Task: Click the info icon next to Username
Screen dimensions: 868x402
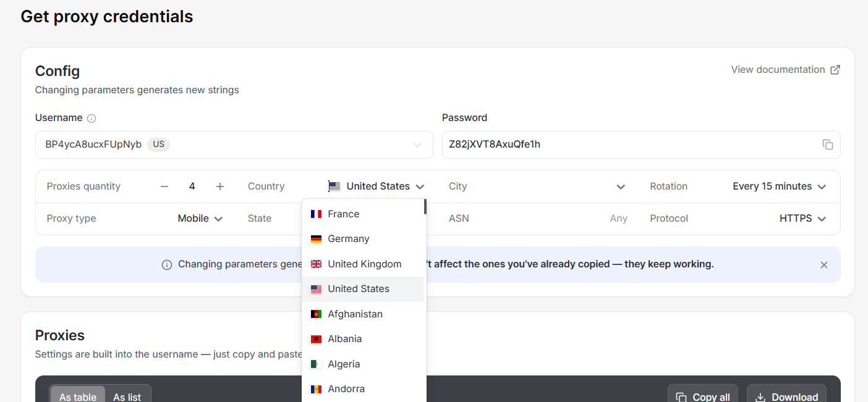Action: coord(91,118)
